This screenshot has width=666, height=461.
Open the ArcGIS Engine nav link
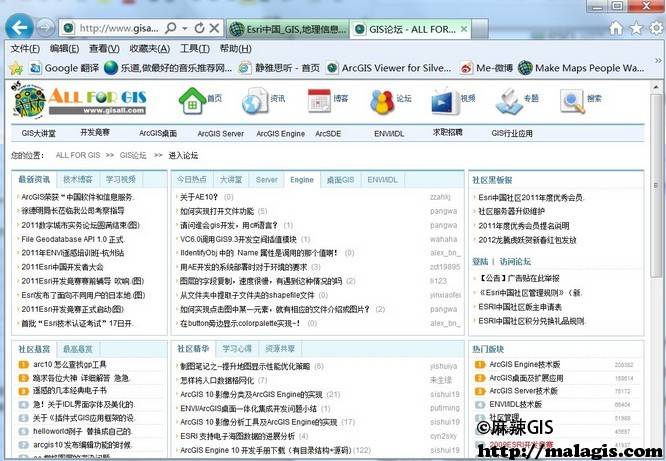pos(280,133)
